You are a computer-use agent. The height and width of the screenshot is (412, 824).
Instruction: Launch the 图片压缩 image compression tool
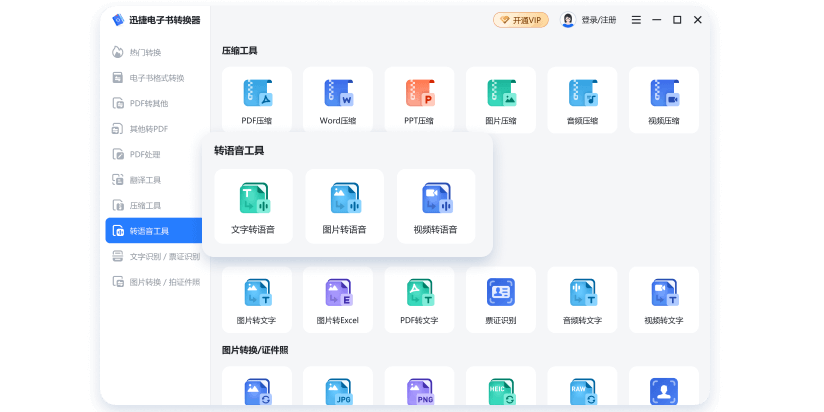pyautogui.click(x=501, y=99)
